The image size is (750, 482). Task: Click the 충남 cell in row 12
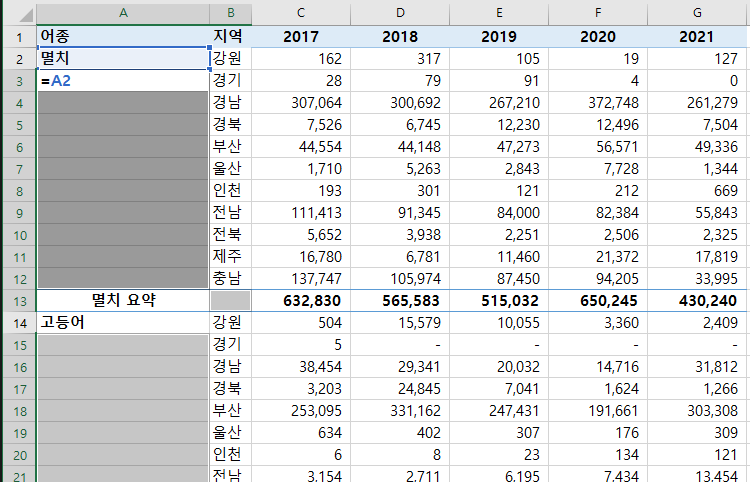pos(231,278)
